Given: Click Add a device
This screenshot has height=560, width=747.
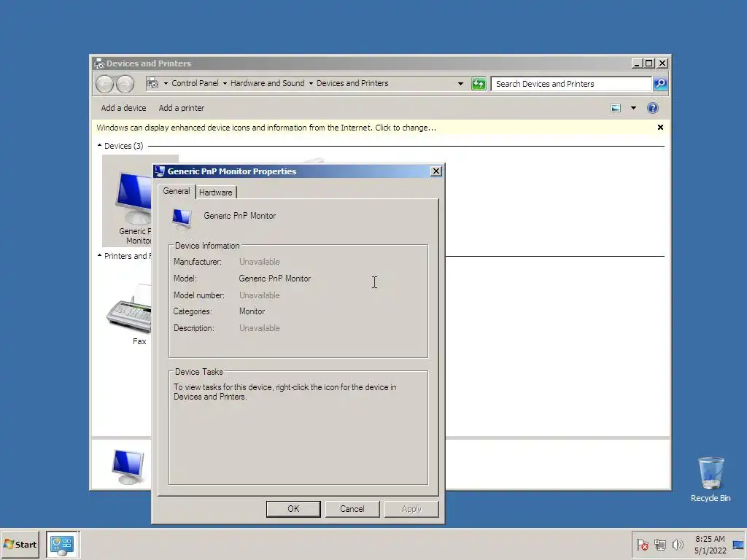Looking at the screenshot, I should pyautogui.click(x=123, y=108).
